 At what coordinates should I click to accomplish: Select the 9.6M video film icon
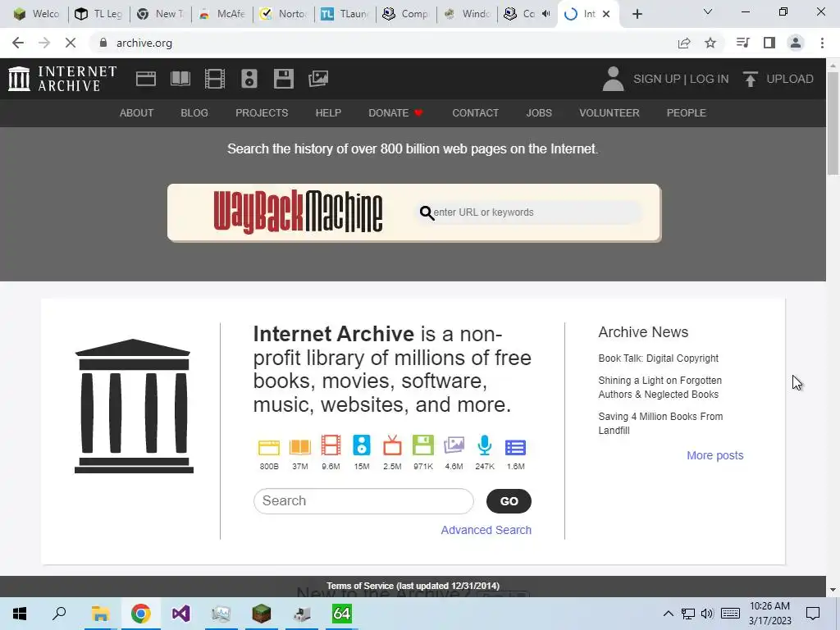331,445
